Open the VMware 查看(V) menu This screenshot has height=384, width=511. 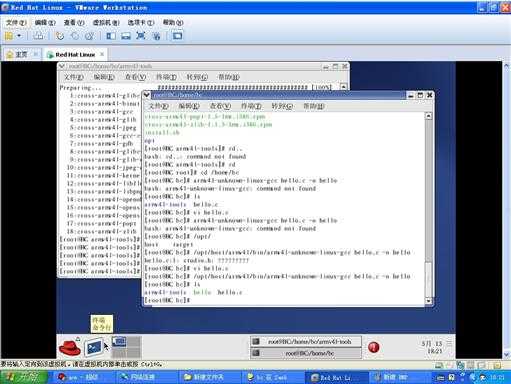pos(74,22)
